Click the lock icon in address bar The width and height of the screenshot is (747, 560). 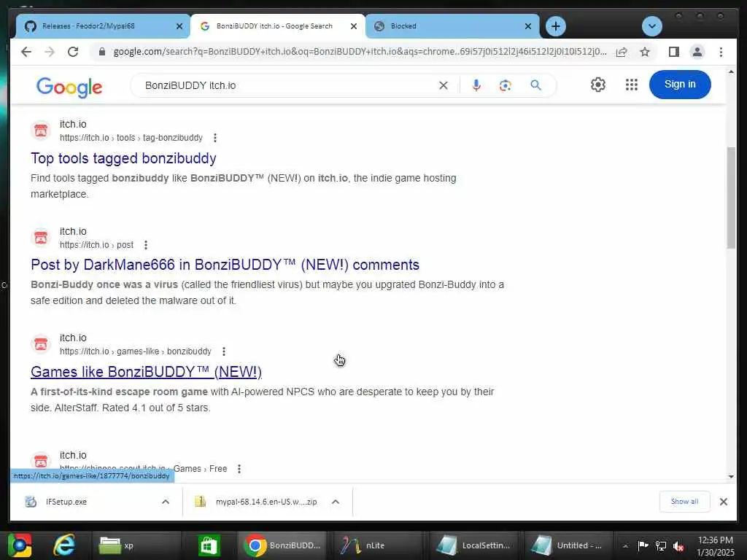coord(101,52)
